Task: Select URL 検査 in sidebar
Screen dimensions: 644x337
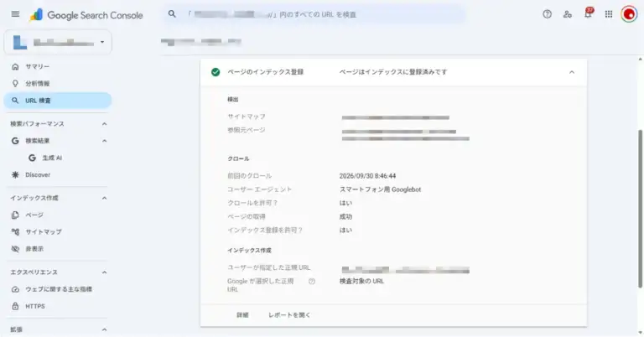Action: point(58,101)
